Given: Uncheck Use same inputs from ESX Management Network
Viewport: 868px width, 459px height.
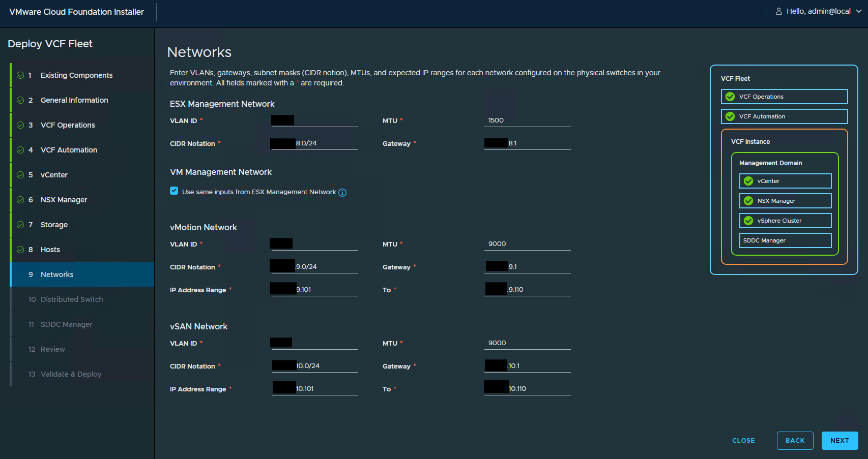Looking at the screenshot, I should tap(174, 191).
